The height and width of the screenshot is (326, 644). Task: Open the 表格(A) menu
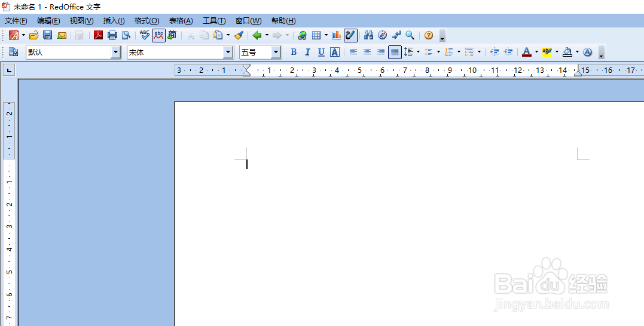click(181, 21)
